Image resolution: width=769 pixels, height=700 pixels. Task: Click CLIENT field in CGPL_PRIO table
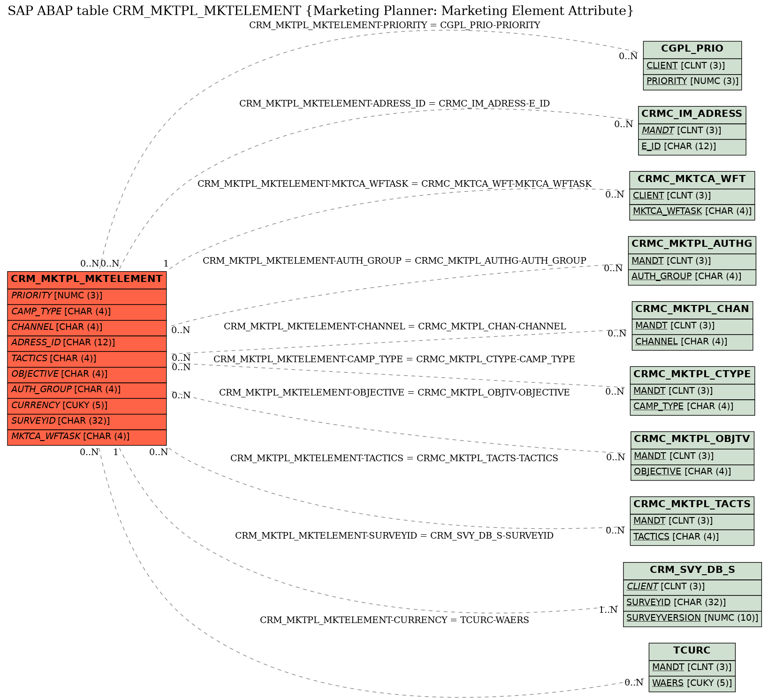click(692, 66)
